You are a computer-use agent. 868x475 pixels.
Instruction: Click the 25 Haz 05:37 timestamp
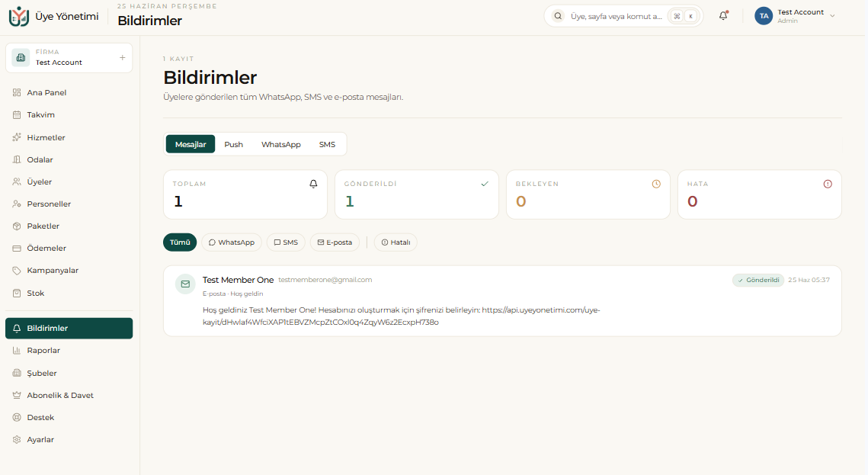click(x=809, y=280)
